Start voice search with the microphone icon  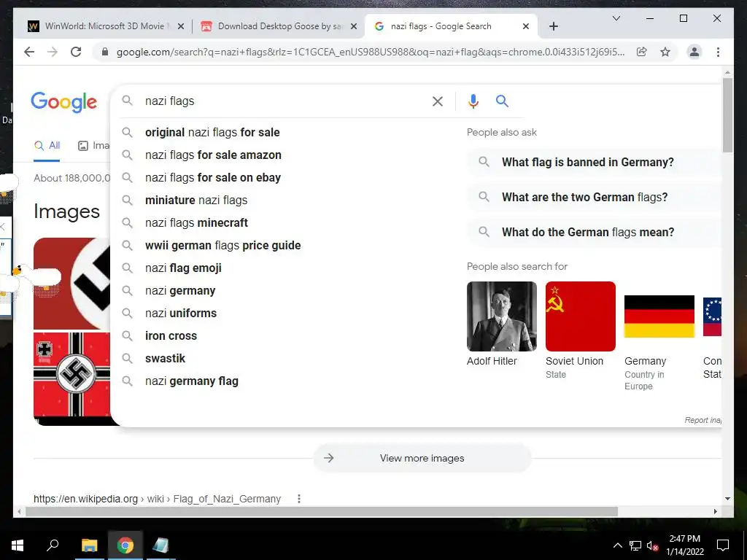tap(473, 101)
